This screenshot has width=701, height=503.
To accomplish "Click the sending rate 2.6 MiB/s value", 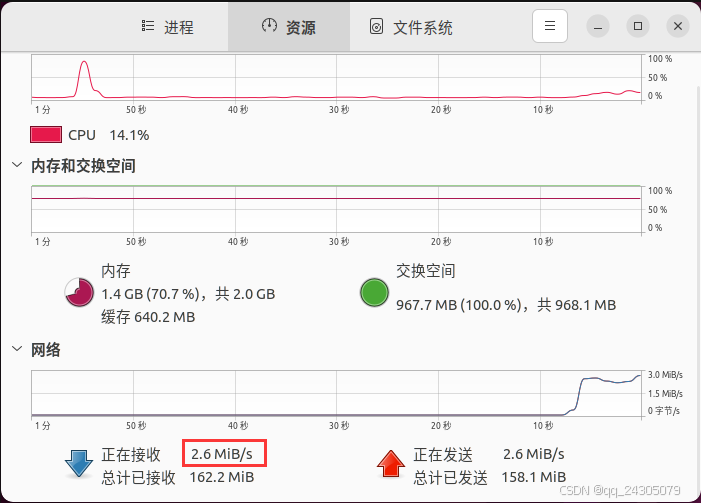I will pyautogui.click(x=534, y=454).
